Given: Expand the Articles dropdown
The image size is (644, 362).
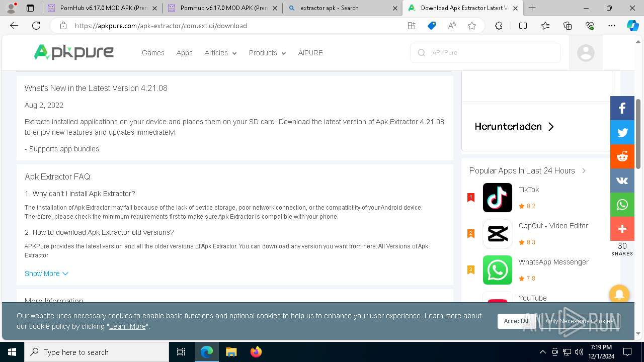Looking at the screenshot, I should coord(220,53).
